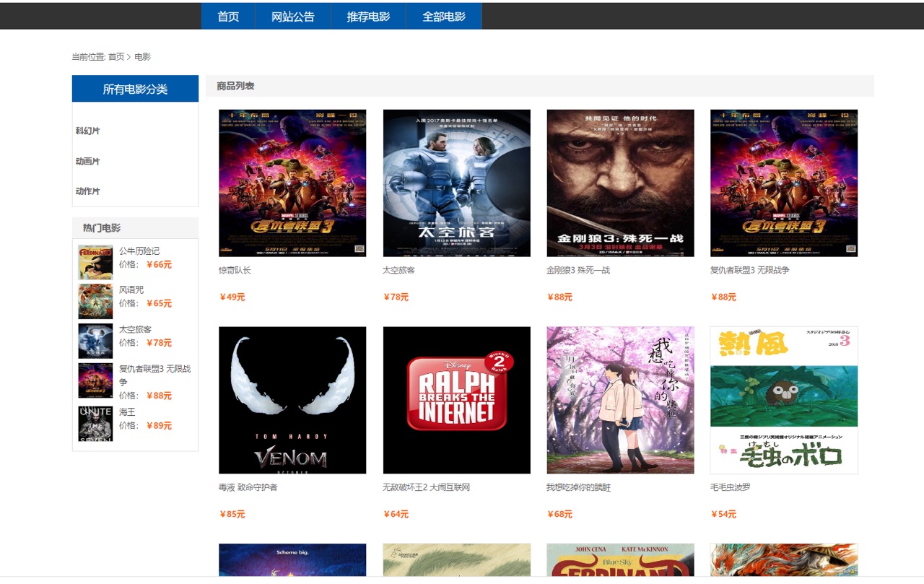The height and width of the screenshot is (584, 924).
Task: Open the 全部电影 navigation tab
Action: click(x=444, y=16)
